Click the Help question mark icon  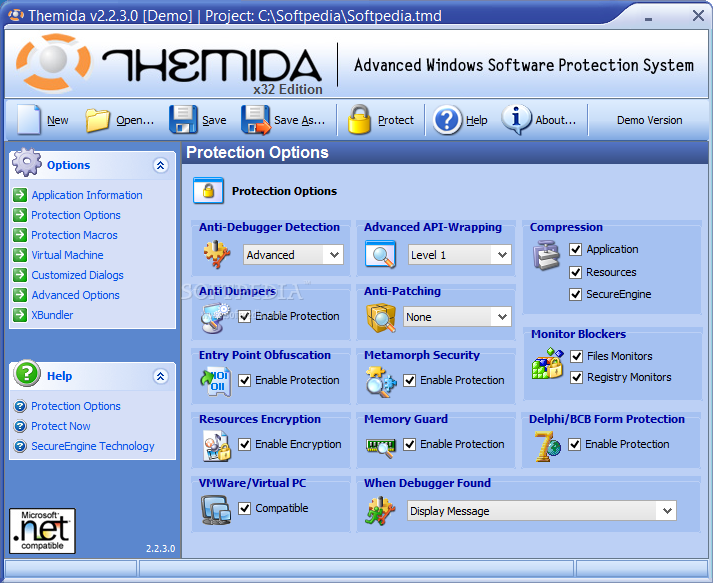point(447,120)
